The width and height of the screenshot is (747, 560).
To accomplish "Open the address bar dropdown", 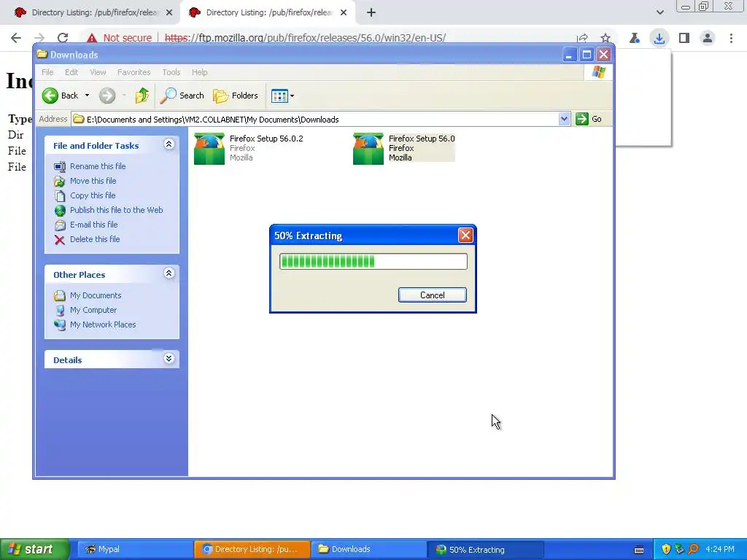I will click(564, 119).
